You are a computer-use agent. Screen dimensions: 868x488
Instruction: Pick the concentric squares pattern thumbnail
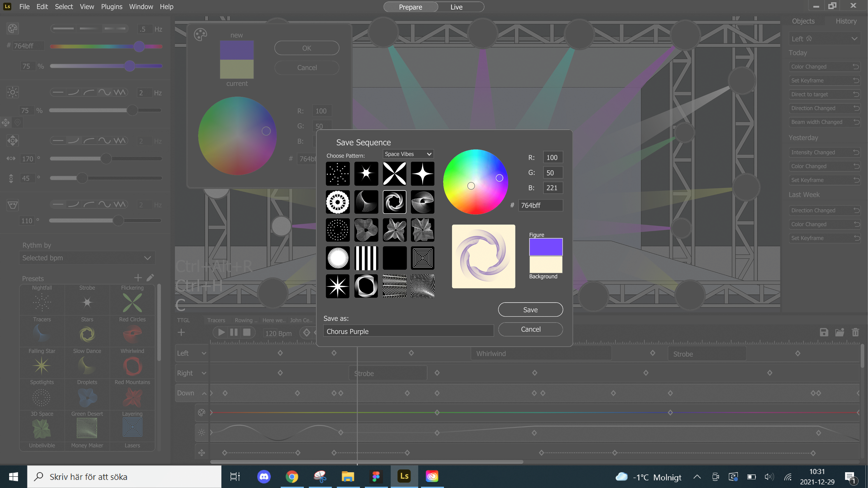(x=422, y=258)
